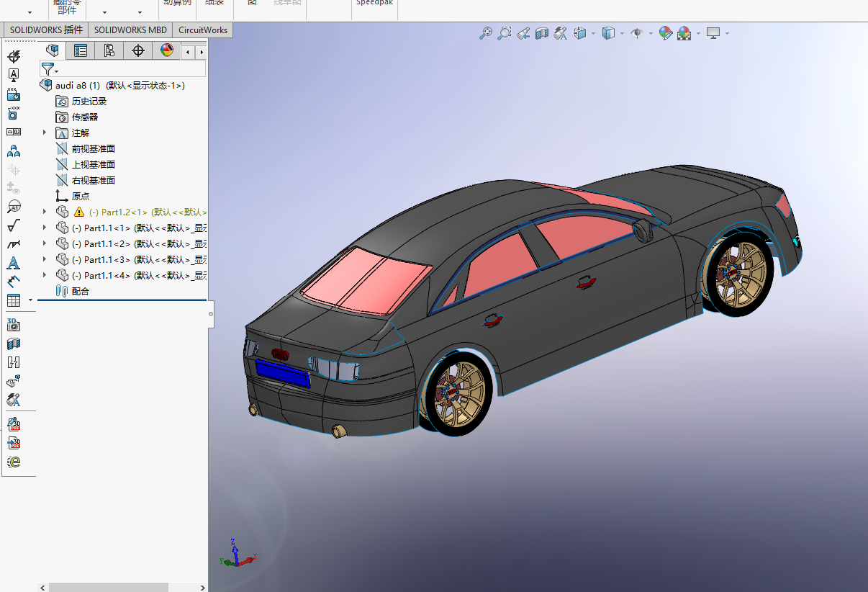Click the Zoom to Area icon
The image size is (868, 592).
(x=505, y=33)
